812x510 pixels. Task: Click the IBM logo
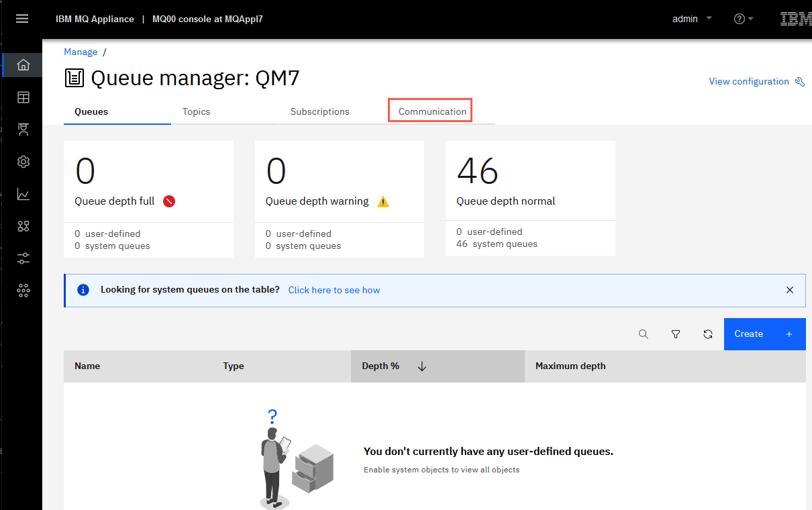pyautogui.click(x=796, y=19)
